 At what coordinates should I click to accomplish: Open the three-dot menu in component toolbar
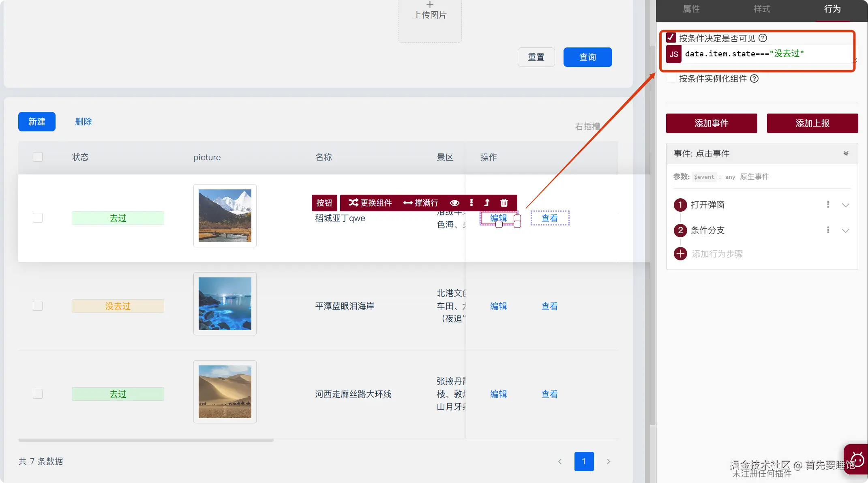(471, 203)
